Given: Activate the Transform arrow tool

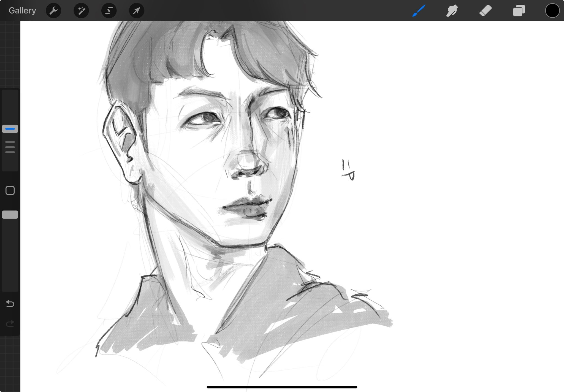Looking at the screenshot, I should click(x=137, y=11).
